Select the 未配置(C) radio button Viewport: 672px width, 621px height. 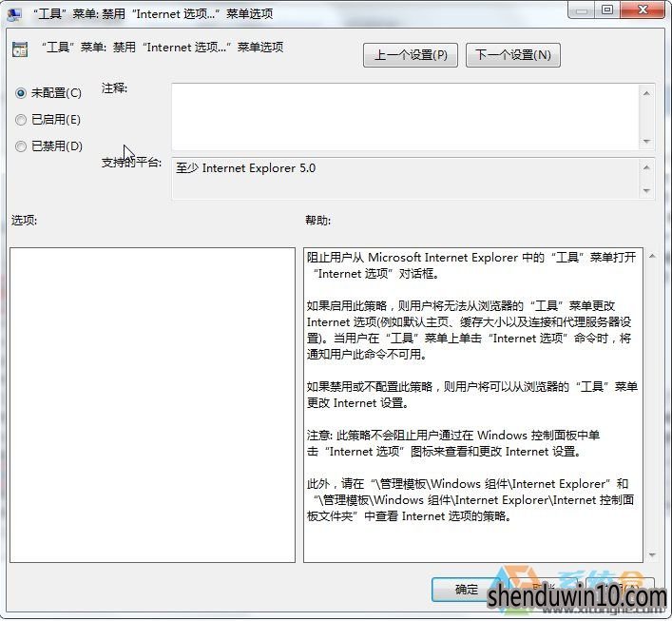21,93
